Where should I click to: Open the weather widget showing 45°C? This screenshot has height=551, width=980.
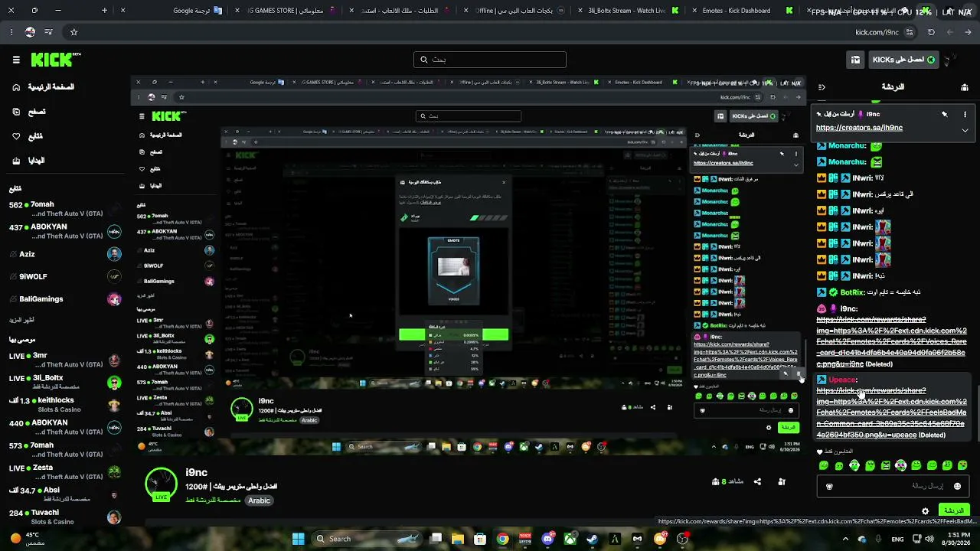click(x=29, y=539)
